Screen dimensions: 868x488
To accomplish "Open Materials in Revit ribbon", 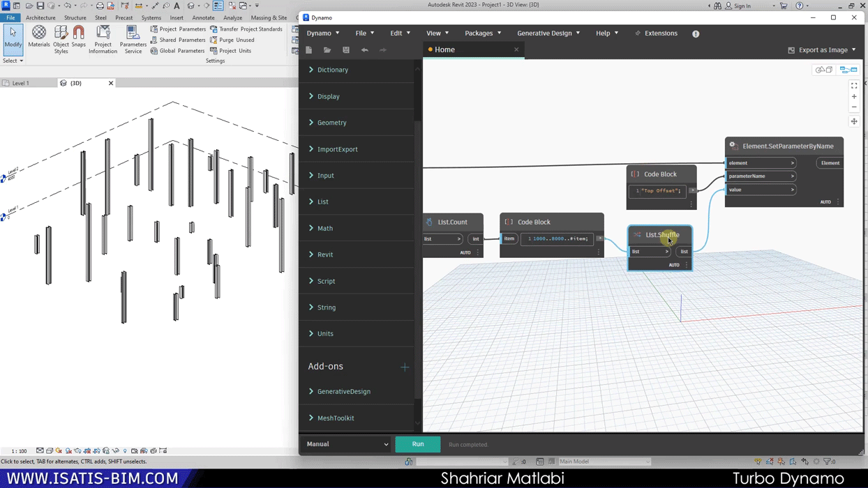I will (39, 38).
